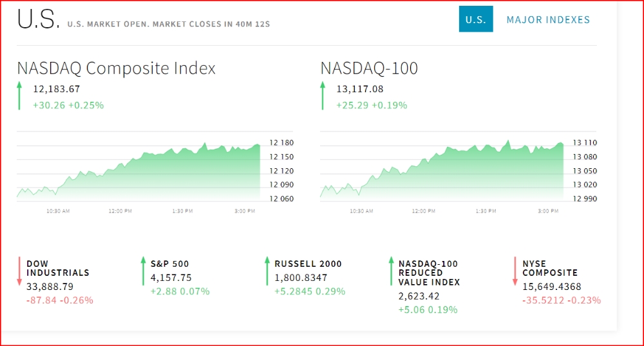Viewport: 644px width, 346px height.
Task: Click red down arrow next to NYSE Composite
Action: [515, 271]
